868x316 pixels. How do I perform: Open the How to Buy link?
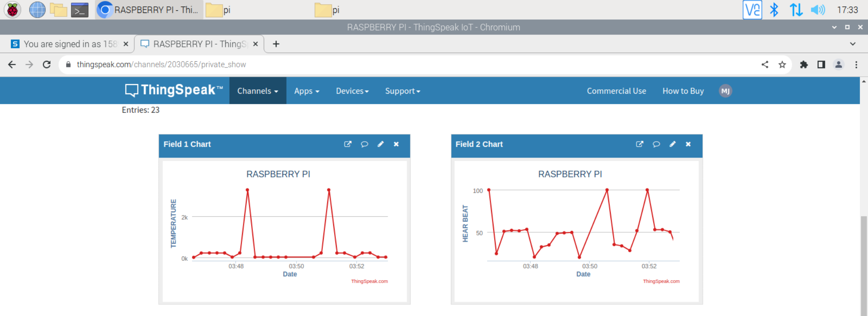click(x=683, y=91)
